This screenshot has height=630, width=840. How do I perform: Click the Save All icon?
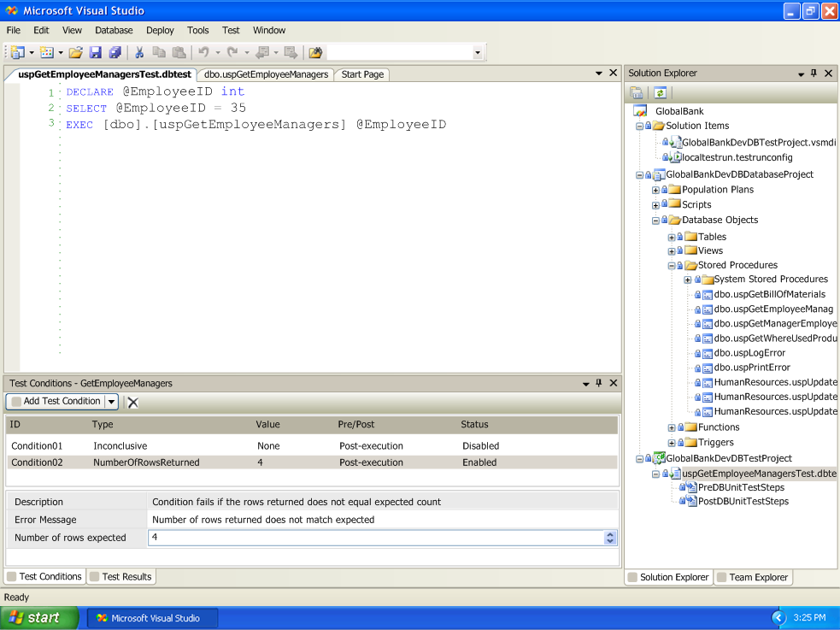pyautogui.click(x=115, y=52)
